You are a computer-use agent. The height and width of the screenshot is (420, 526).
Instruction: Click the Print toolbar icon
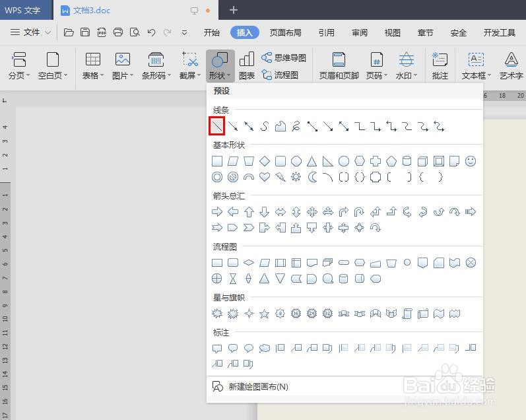[x=118, y=32]
